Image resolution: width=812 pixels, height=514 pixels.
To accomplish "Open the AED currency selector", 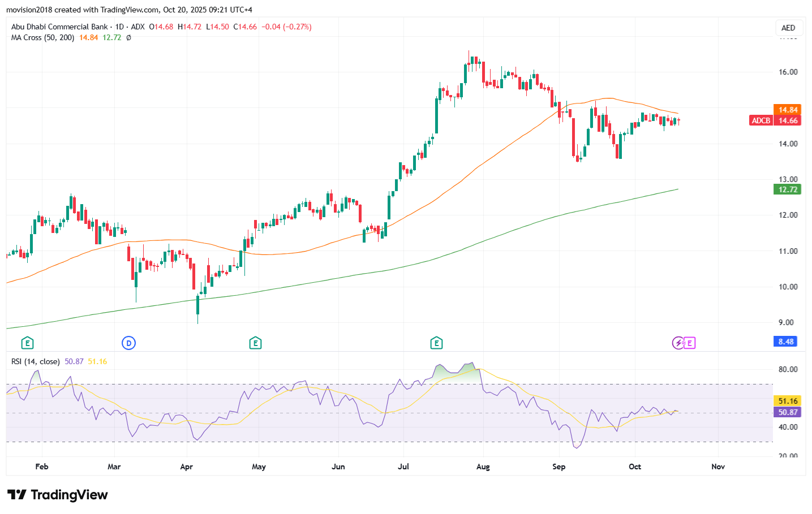I will point(788,28).
